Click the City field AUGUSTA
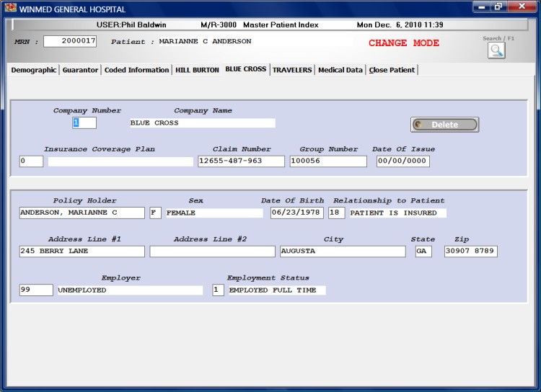541x392 pixels. click(x=343, y=251)
